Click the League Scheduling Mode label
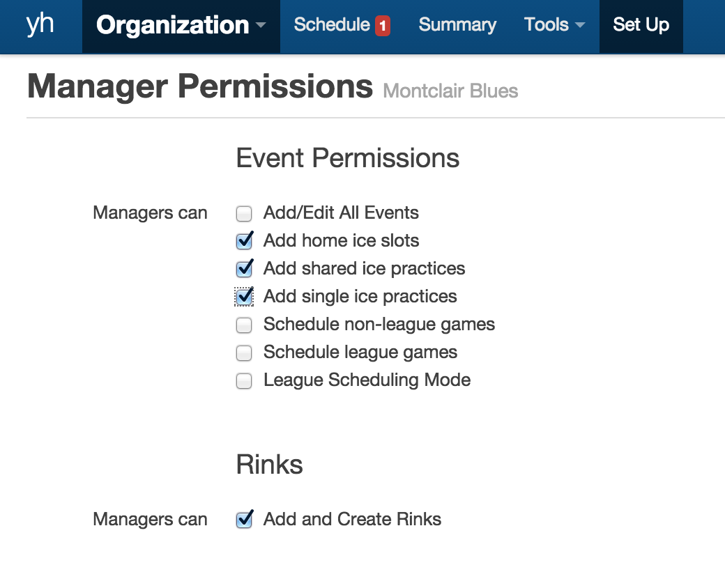 click(x=367, y=380)
